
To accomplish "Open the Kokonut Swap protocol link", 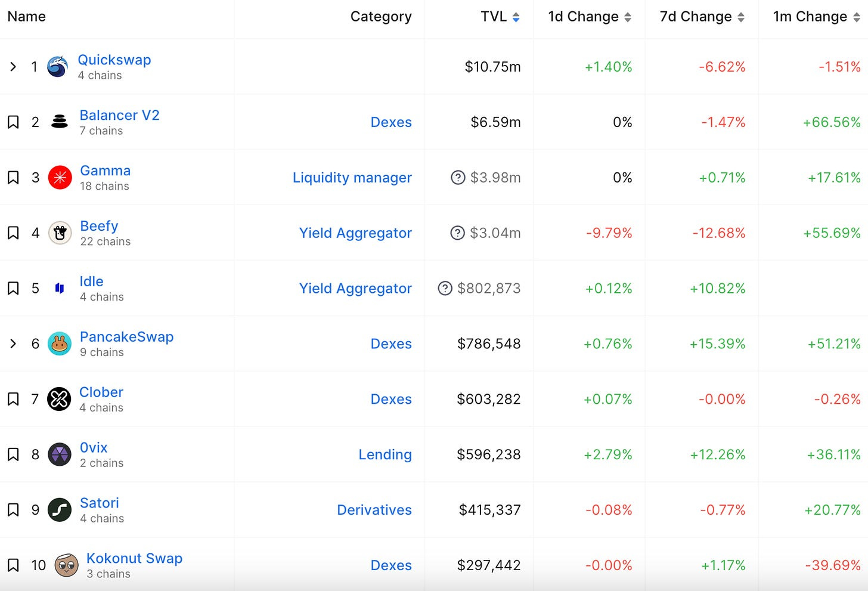I will pos(135,558).
